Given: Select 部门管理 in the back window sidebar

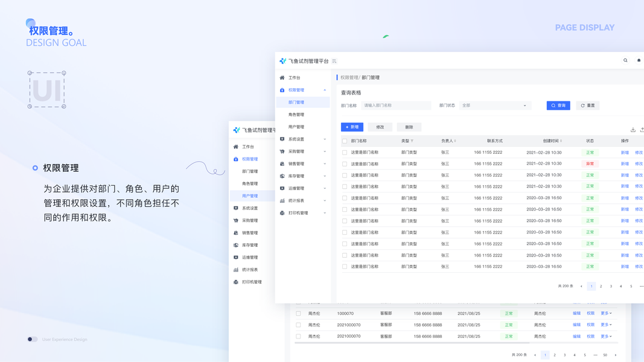Looking at the screenshot, I should tap(250, 171).
